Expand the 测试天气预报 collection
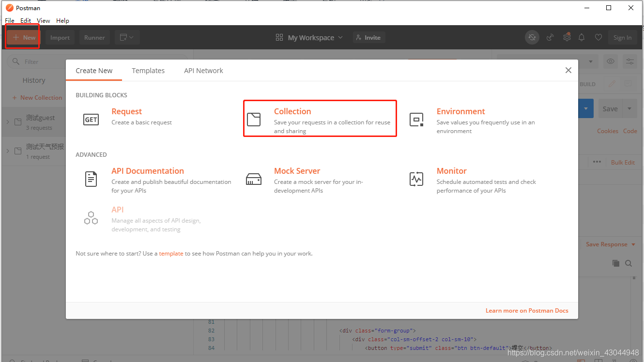 pos(8,151)
